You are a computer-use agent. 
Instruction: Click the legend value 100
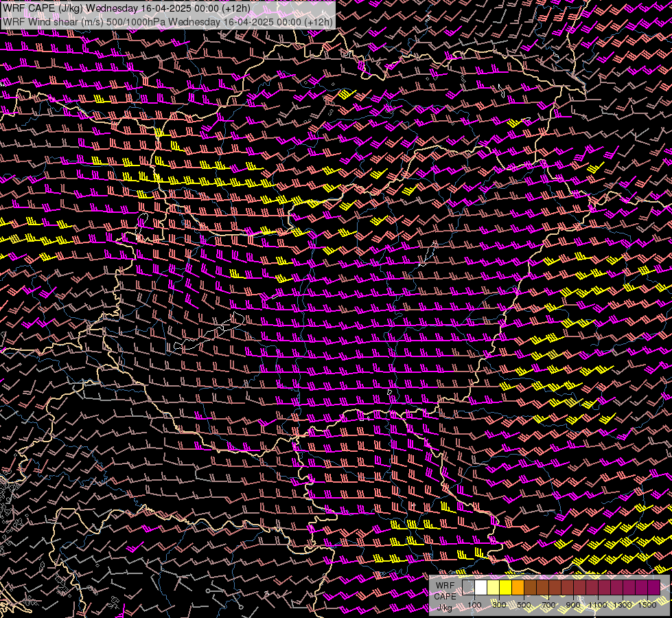click(474, 605)
